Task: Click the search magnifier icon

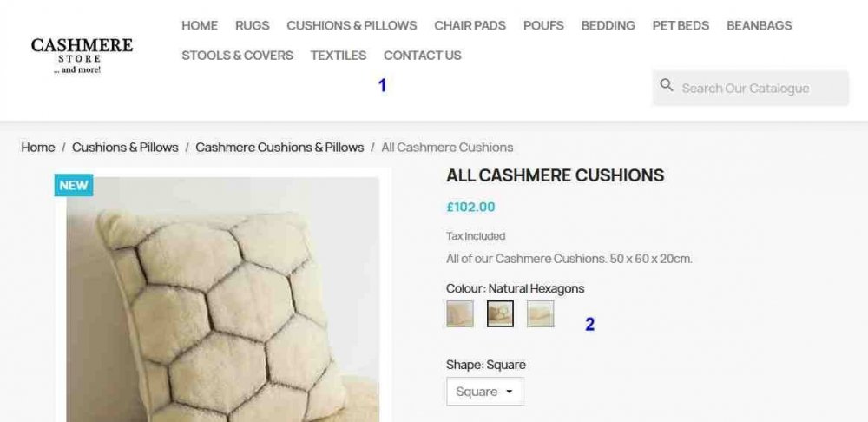Action: (x=667, y=86)
